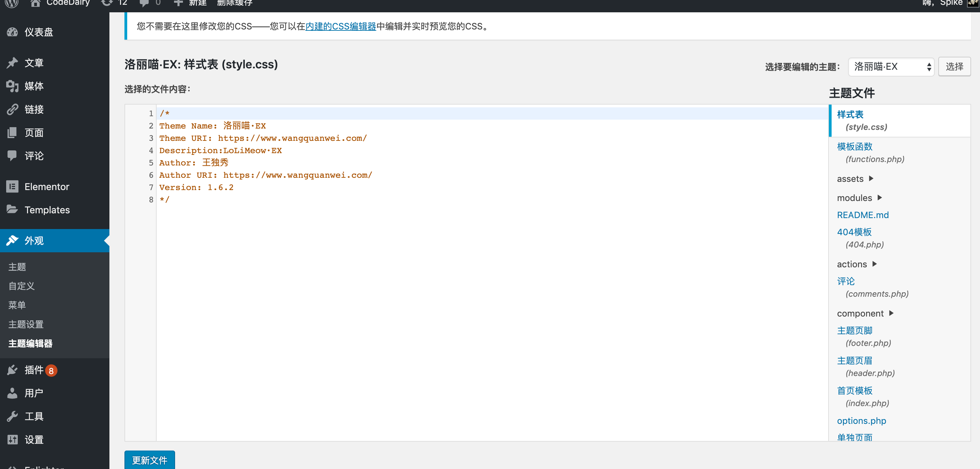Click the speech bubble icon beside 评论
Screen dimensions: 980x469
[12, 156]
